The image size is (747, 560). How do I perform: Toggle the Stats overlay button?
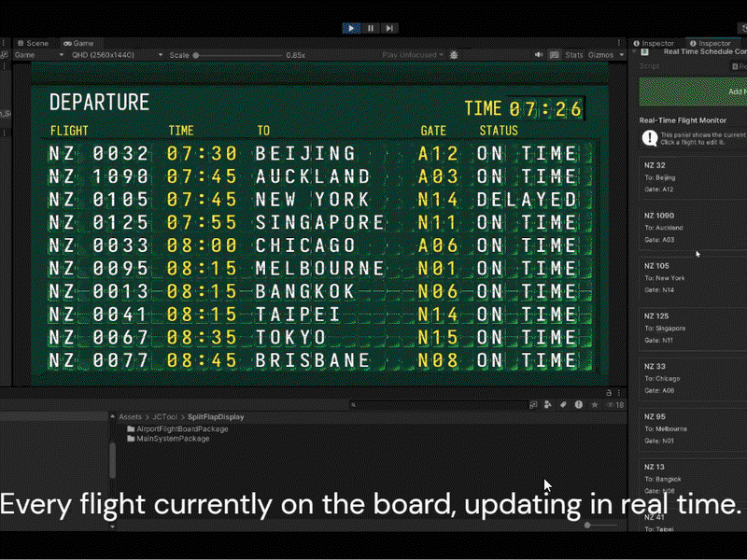pyautogui.click(x=573, y=55)
